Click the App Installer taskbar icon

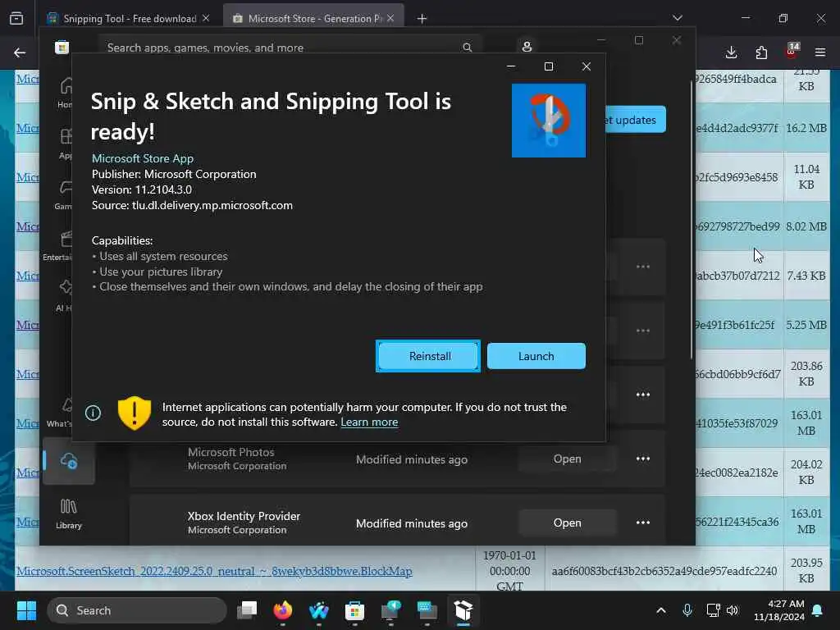pos(463,610)
